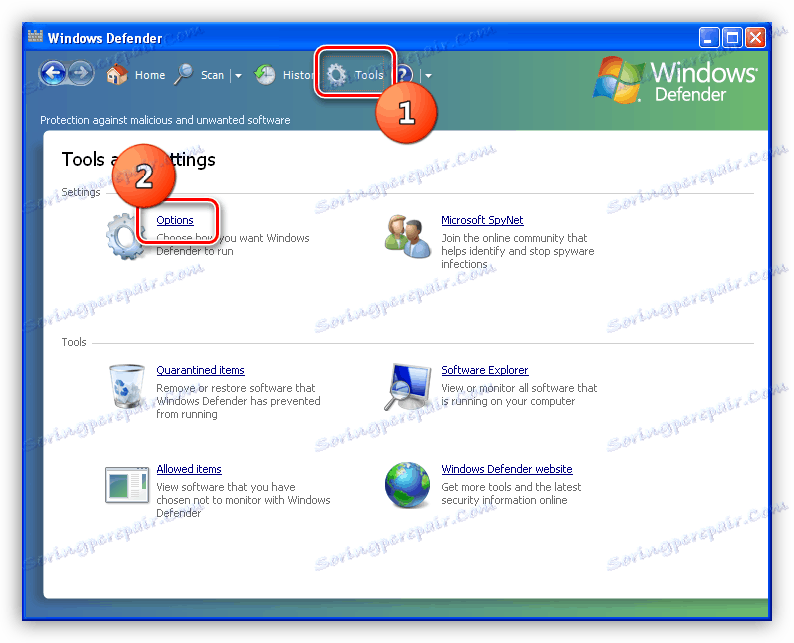Click 'Protection against malicious and unwanted software' text

point(165,120)
